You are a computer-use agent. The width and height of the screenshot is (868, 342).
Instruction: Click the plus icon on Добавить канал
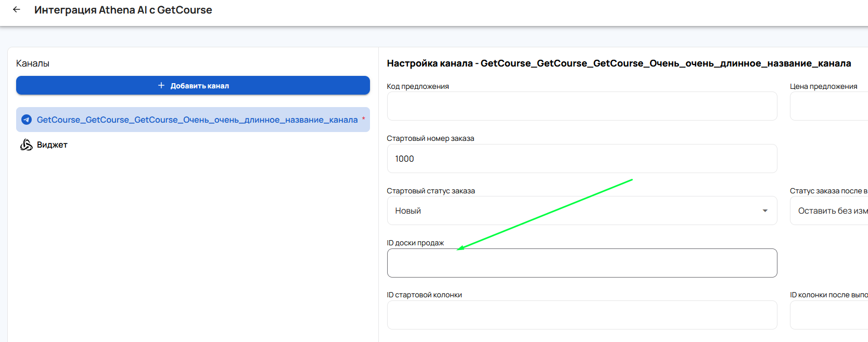(x=161, y=85)
